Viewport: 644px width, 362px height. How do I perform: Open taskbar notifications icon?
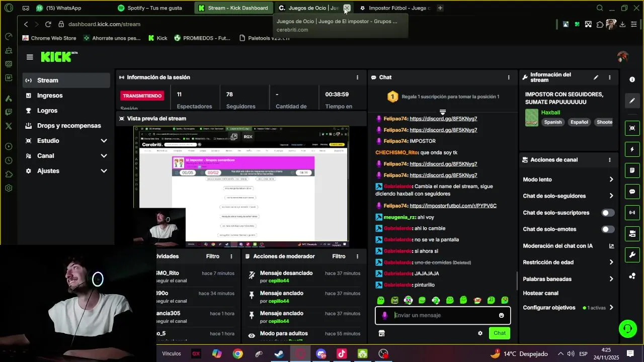pos(630,354)
